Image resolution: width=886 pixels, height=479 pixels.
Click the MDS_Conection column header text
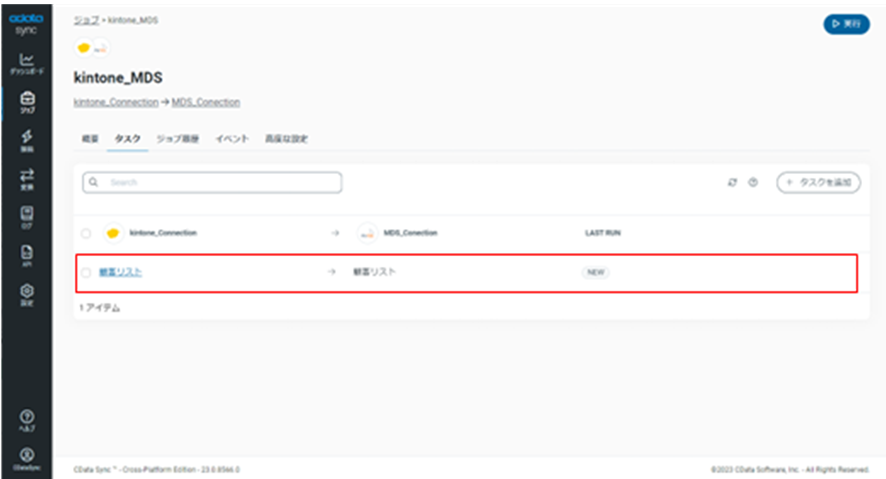click(410, 233)
